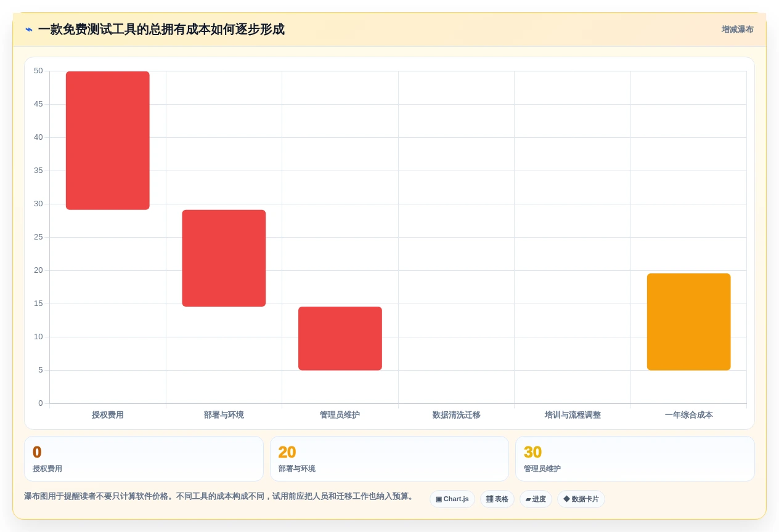Click the 增减瀑布 label in the header
The image size is (779, 532).
click(x=737, y=30)
